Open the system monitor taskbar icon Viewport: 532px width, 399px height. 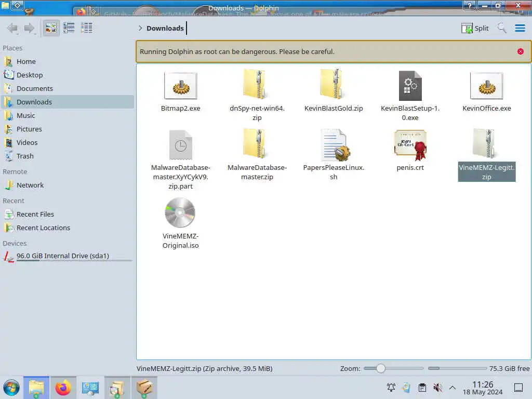pos(90,388)
